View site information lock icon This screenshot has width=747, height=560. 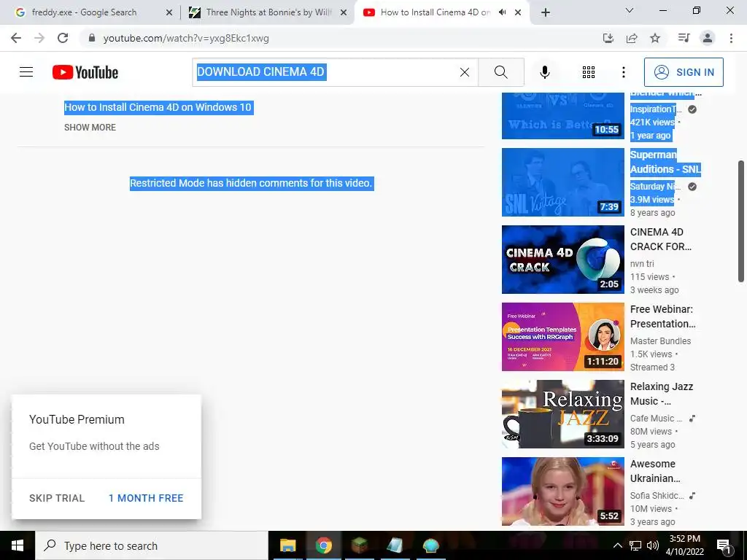[92, 38]
